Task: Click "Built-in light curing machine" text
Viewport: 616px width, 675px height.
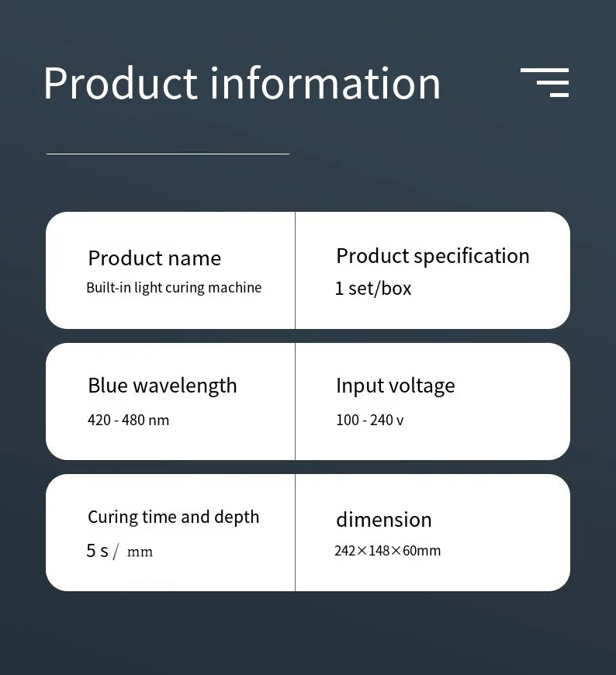Action: tap(174, 288)
